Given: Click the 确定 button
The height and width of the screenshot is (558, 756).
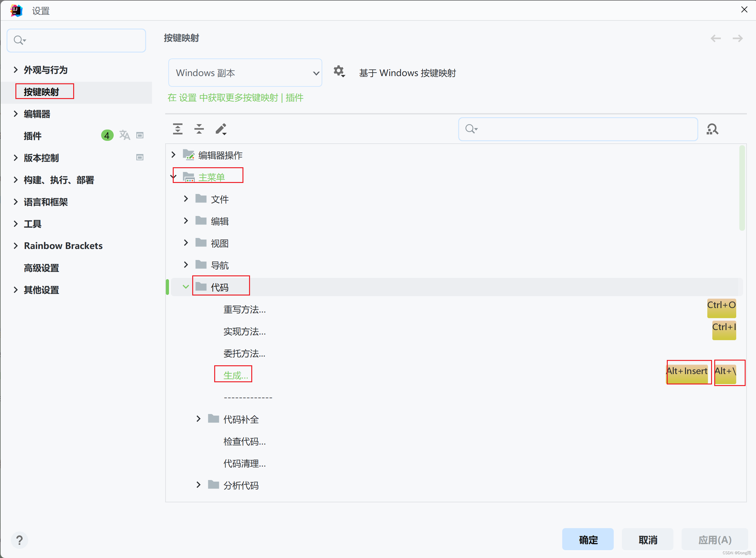Looking at the screenshot, I should pos(588,539).
